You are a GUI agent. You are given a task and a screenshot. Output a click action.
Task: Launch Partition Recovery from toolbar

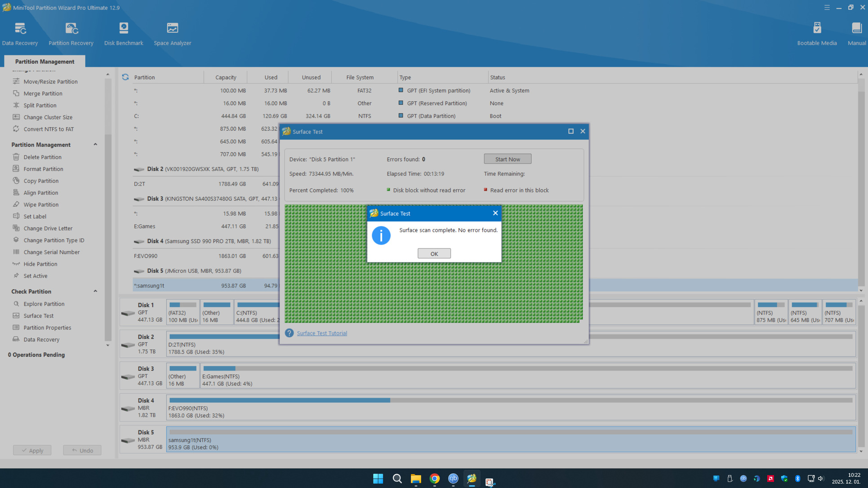71,34
